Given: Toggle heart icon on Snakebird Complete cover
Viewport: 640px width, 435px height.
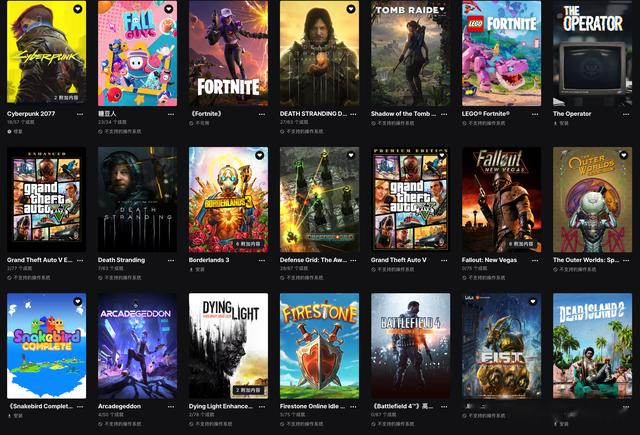Looking at the screenshot, I should click(78, 302).
